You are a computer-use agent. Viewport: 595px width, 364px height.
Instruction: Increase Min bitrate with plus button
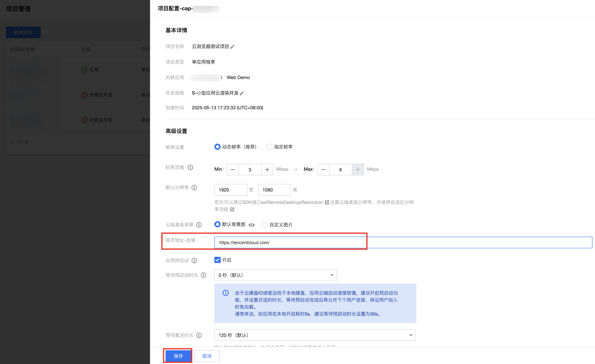267,170
